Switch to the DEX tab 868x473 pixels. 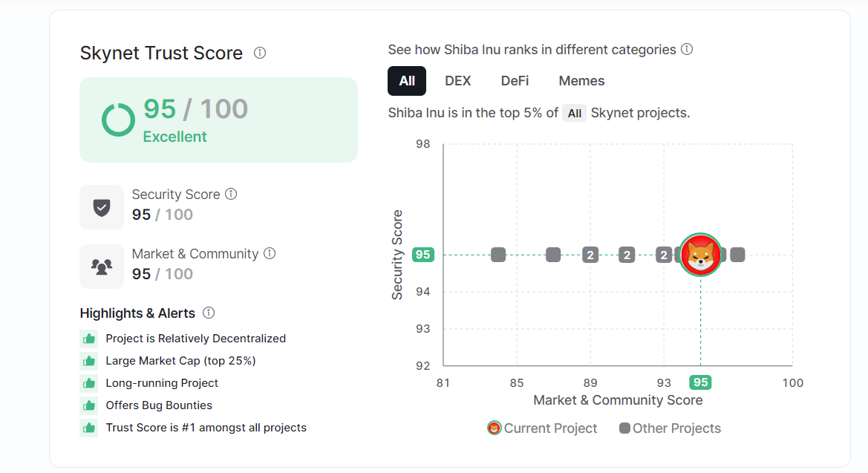click(458, 81)
